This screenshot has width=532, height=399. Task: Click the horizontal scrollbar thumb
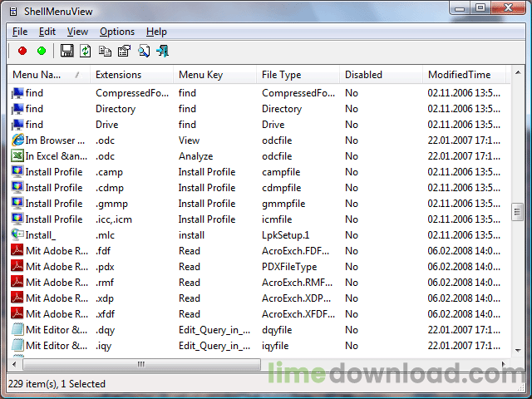141,364
